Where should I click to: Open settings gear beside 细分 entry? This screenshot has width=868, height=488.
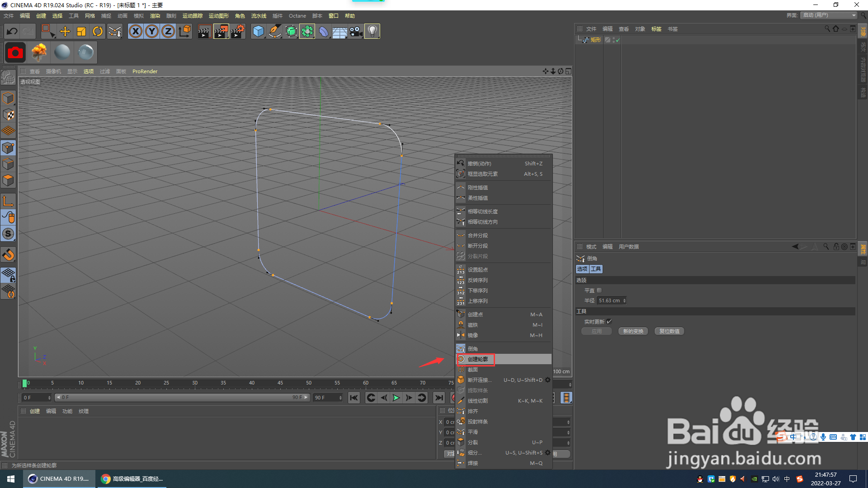[548, 453]
